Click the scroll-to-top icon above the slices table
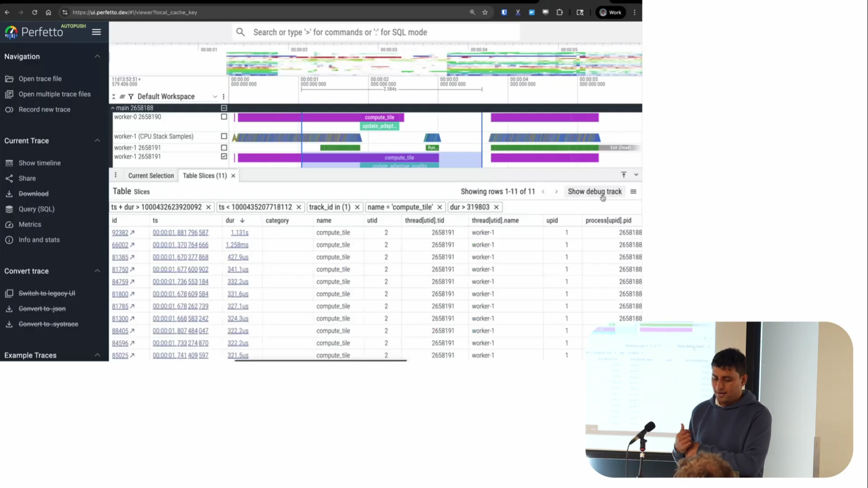The image size is (868, 488). point(624,175)
